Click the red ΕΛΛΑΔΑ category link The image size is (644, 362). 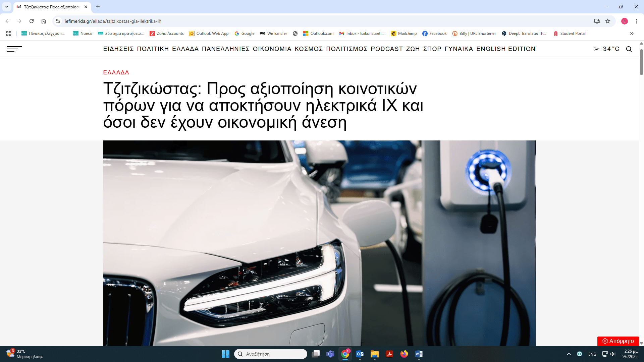point(116,72)
